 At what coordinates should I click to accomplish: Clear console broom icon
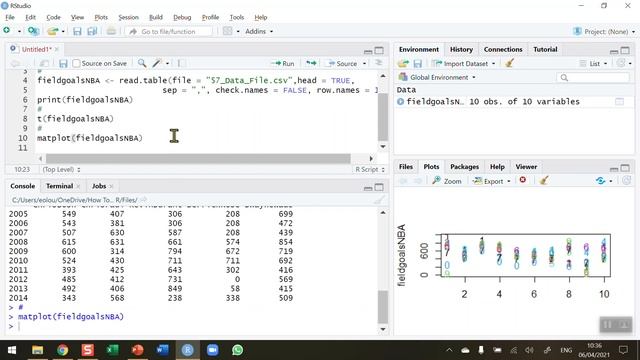click(x=379, y=200)
